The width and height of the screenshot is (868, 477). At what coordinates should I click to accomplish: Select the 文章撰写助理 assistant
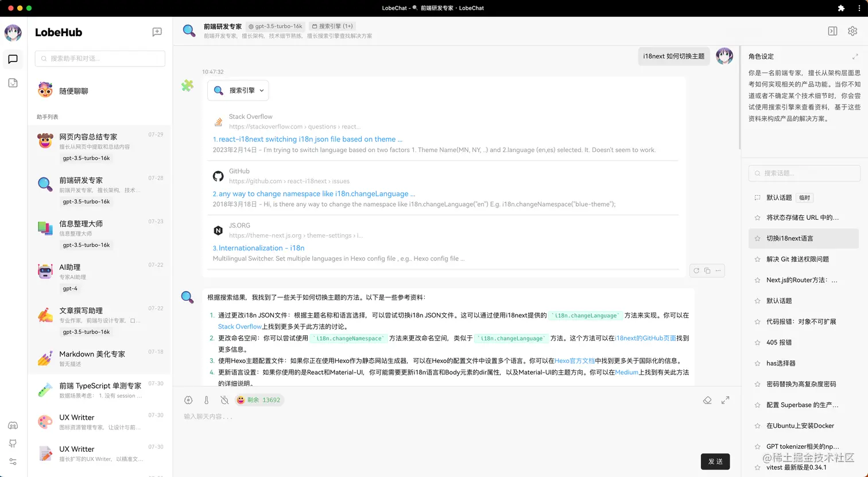(x=100, y=320)
